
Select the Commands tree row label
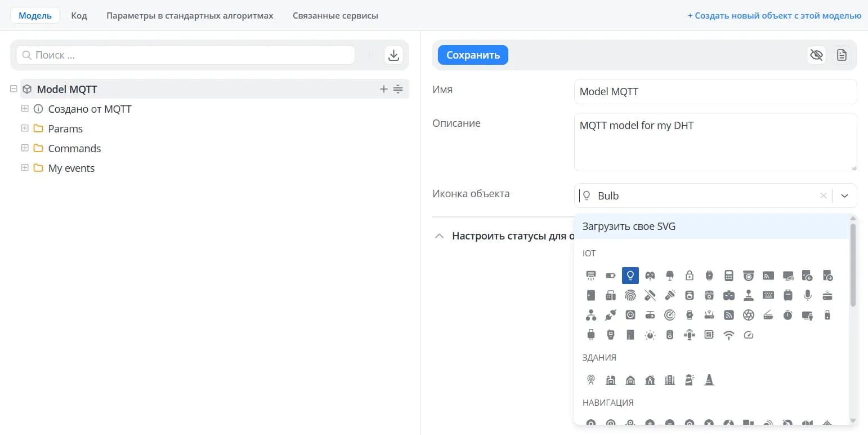tap(74, 148)
